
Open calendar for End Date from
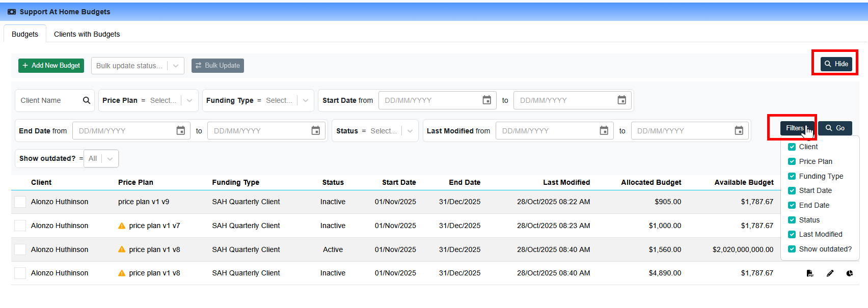click(180, 131)
